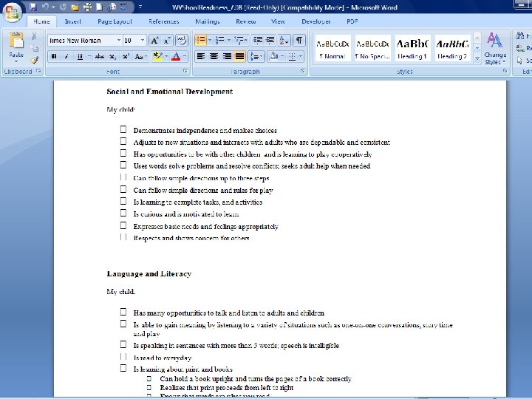
Task: Check 'Has many opportunities to talk' box
Action: coord(123,312)
